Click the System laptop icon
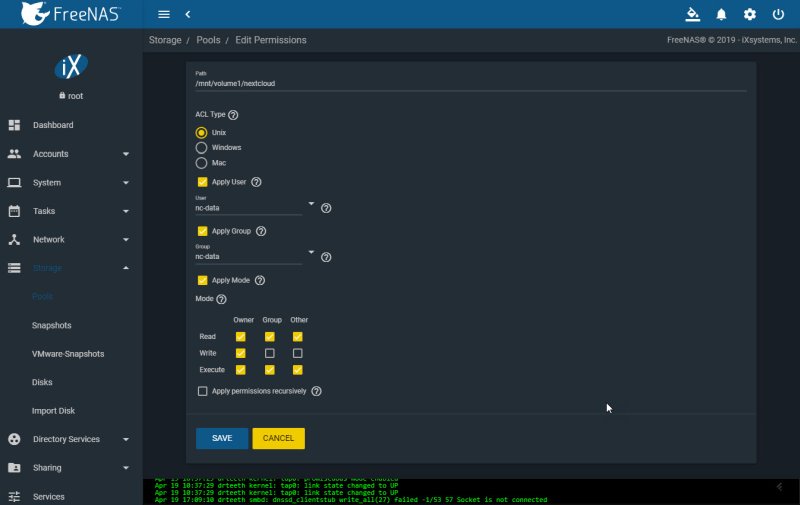This screenshot has width=800, height=505. tap(14, 182)
